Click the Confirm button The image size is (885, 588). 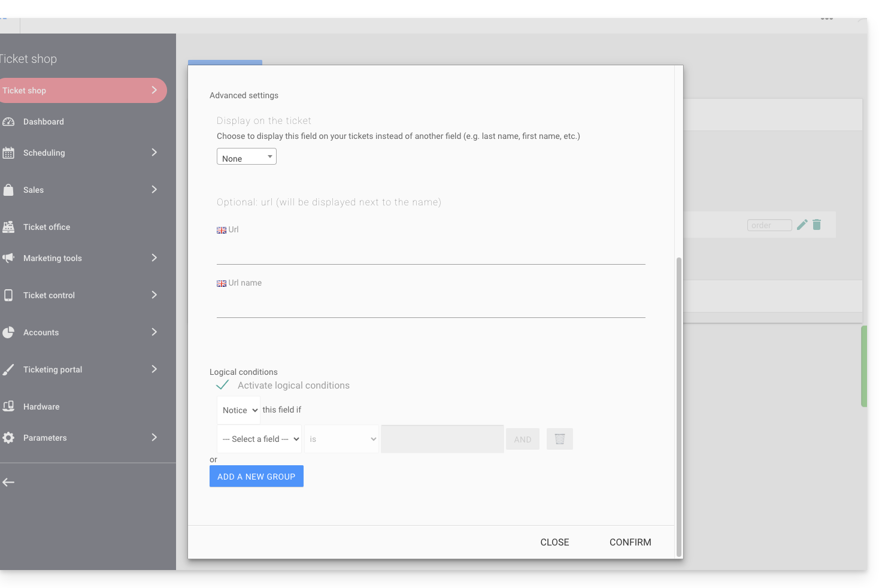[x=630, y=542]
